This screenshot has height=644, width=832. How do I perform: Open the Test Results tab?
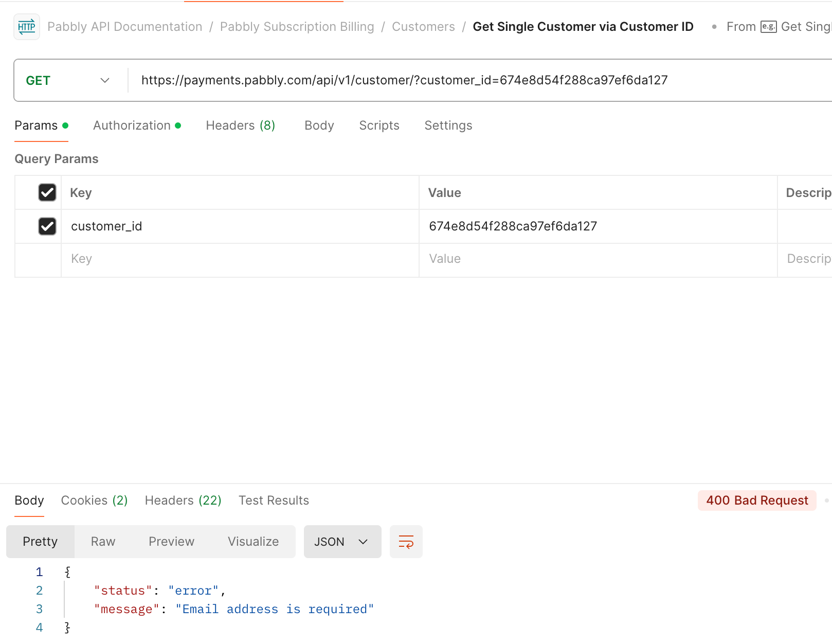(x=274, y=500)
